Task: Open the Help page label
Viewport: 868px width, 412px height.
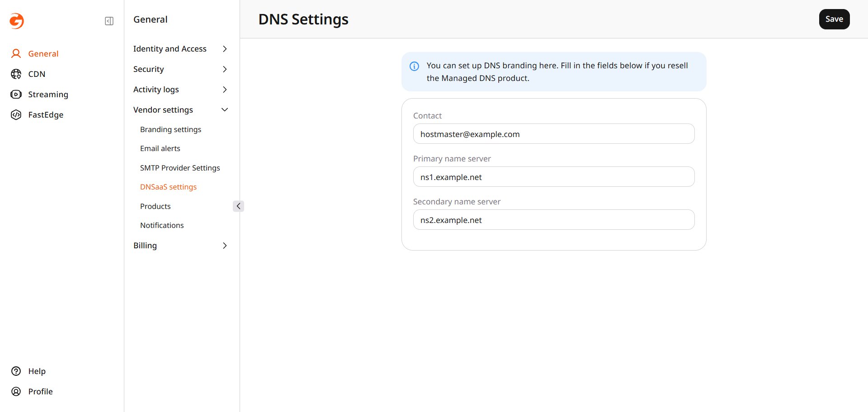Action: (37, 371)
